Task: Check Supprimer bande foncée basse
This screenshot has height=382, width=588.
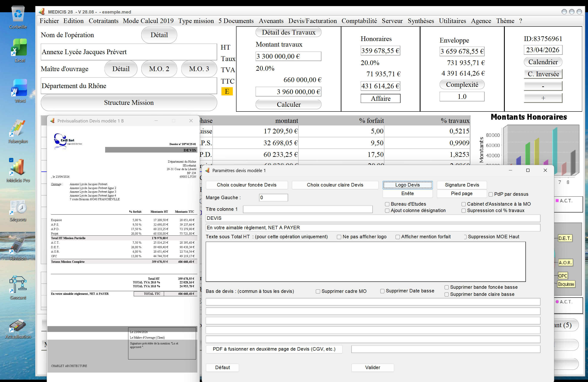Action: (x=447, y=287)
